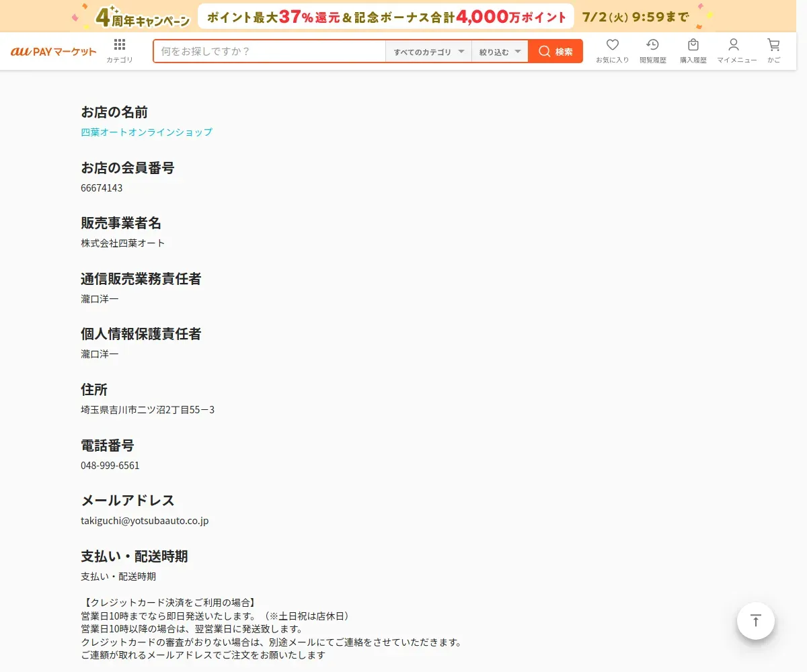Screen dimensions: 807x672
Task: Click the 瀧口洋一 name under 個人情報保護責任者
Action: 100,354
